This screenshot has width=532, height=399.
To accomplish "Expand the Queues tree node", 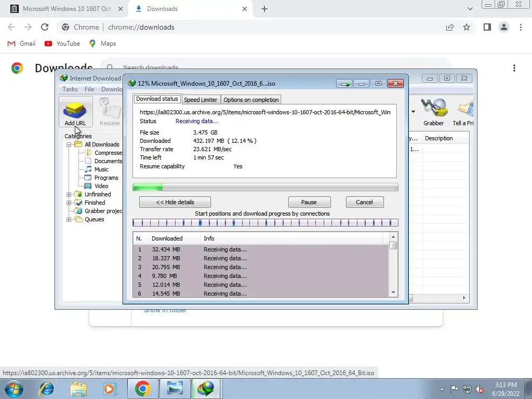I will [69, 219].
